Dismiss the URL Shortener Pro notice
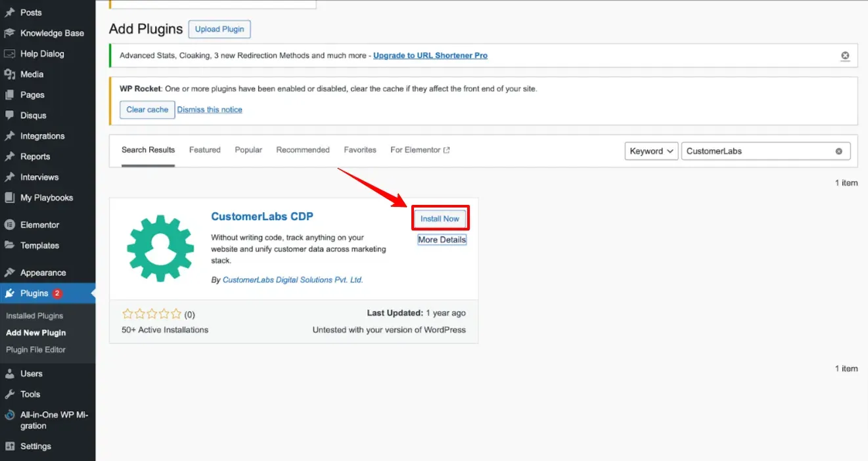 (x=845, y=56)
